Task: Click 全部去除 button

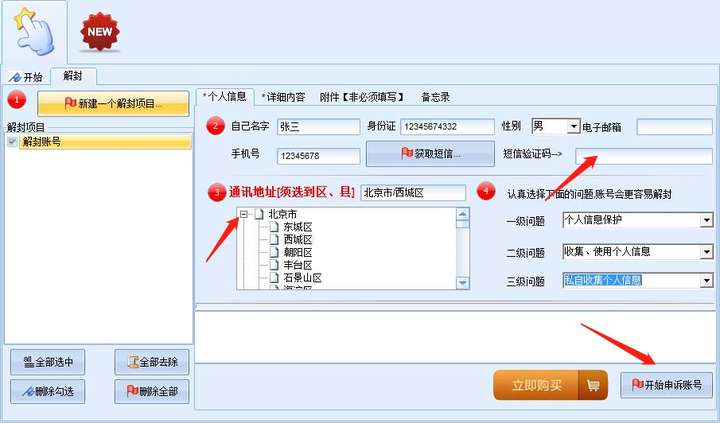Action: tap(152, 362)
